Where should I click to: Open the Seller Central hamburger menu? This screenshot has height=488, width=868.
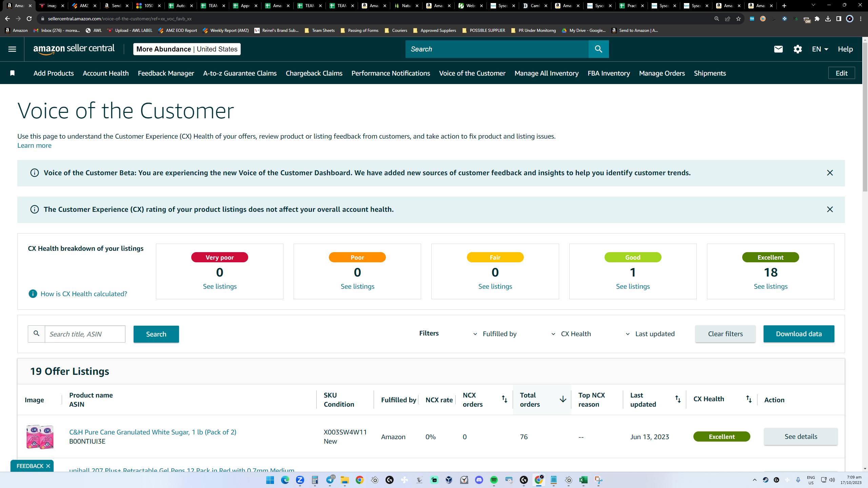point(12,49)
